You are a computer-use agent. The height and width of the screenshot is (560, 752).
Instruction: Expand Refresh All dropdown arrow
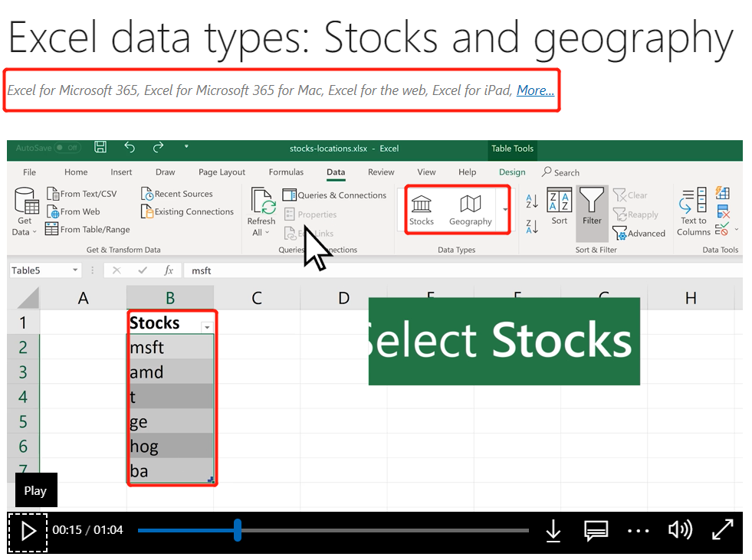[x=267, y=233]
